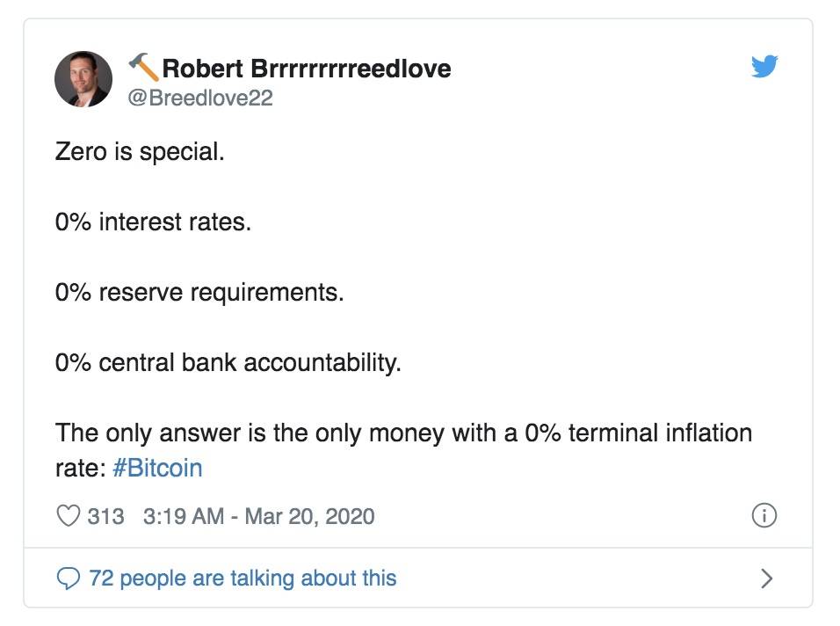
Task: Expand the conversation with the right chevron
Action: pyautogui.click(x=767, y=579)
